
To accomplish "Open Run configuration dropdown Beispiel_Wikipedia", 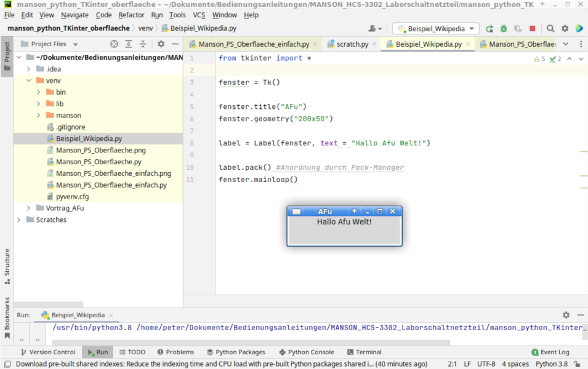I will pos(436,28).
